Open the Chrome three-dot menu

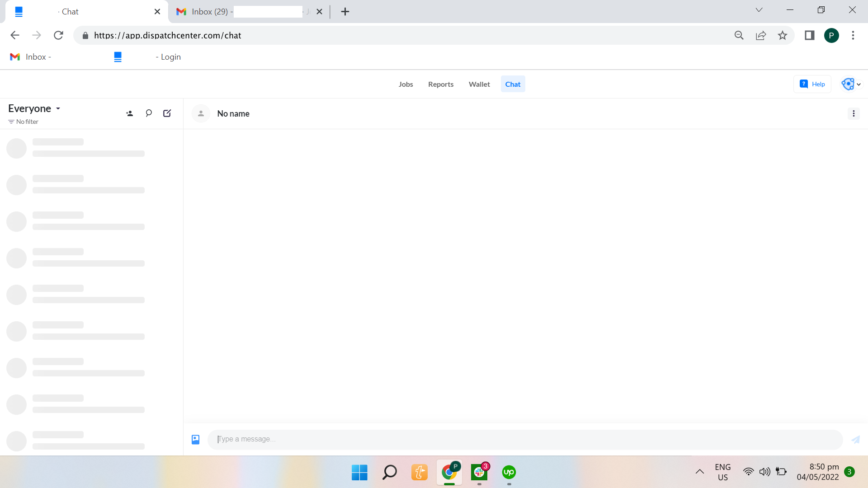pos(853,35)
